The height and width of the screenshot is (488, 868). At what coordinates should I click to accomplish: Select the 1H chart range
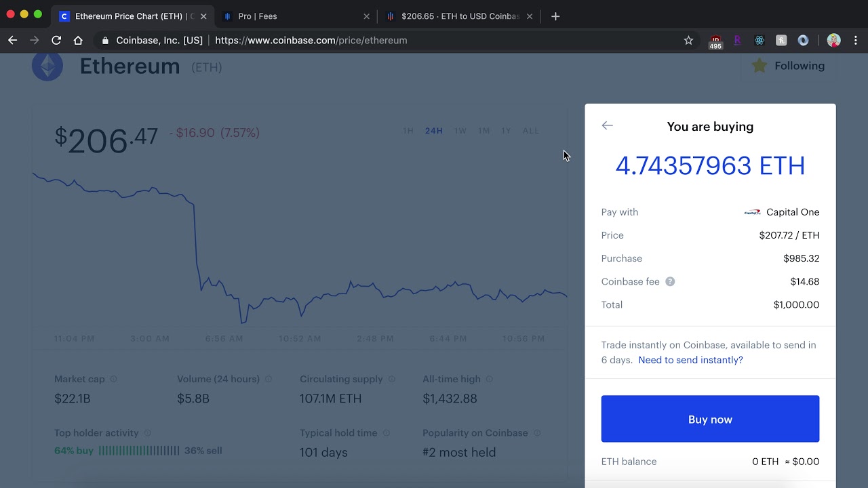tap(408, 131)
